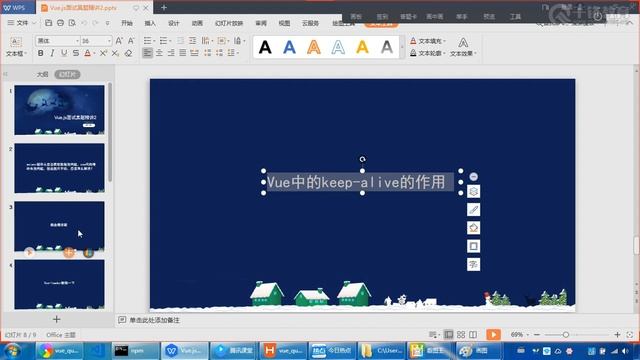Decrease font size with the smaller A icon
This screenshot has height=360, width=640.
(x=131, y=40)
